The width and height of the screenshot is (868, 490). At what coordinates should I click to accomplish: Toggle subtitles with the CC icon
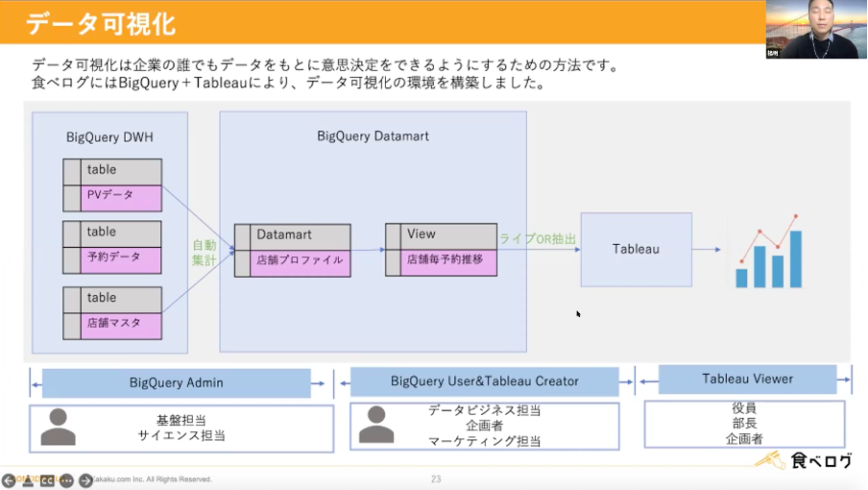[47, 480]
